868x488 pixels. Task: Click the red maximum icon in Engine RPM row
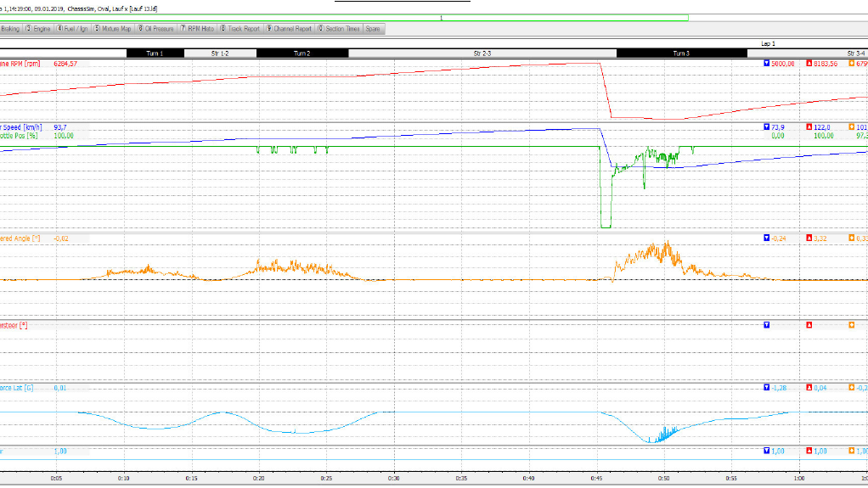click(809, 64)
